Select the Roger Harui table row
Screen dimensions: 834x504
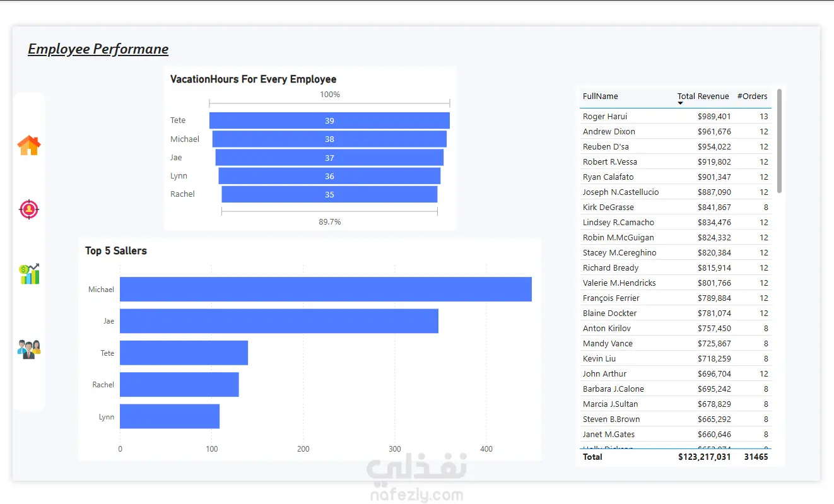(x=676, y=116)
